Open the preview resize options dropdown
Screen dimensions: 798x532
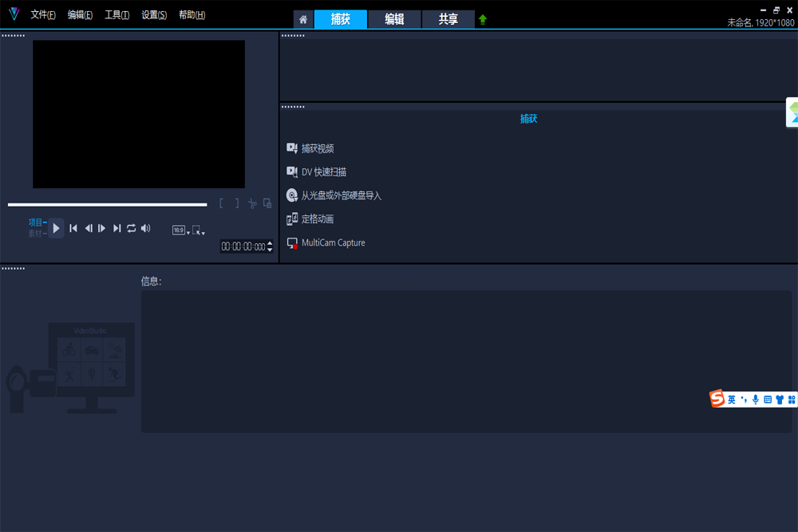199,230
